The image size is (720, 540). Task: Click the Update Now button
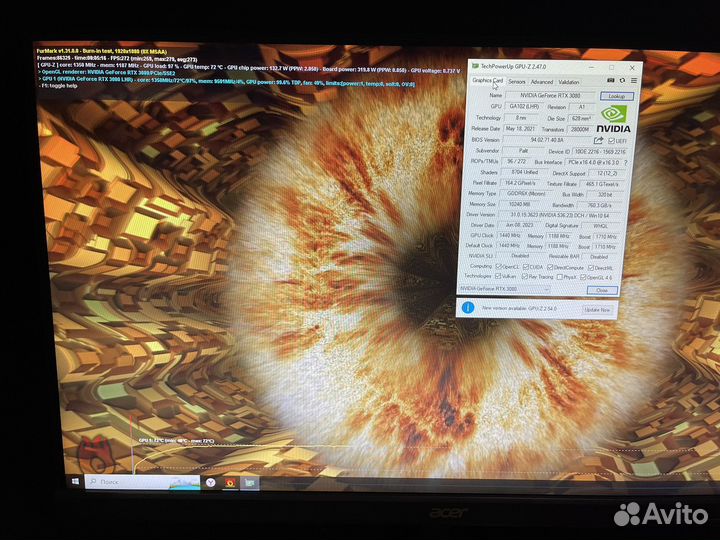coord(597,310)
